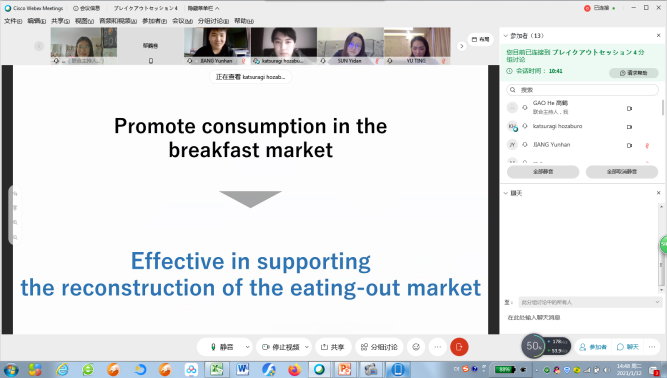Toggle the stop video button
Image resolution: width=667 pixels, height=378 pixels.
click(x=281, y=347)
